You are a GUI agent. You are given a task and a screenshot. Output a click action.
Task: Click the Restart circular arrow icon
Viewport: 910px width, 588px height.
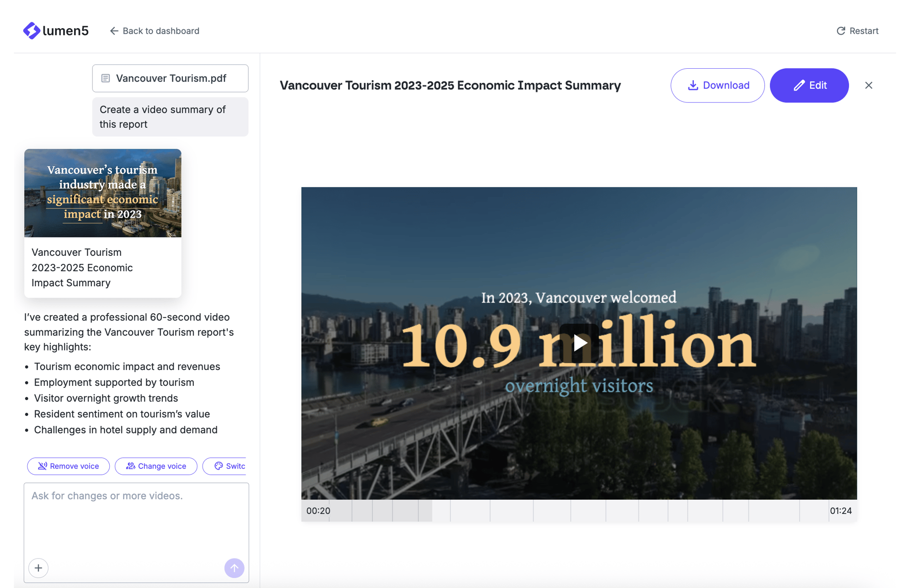pyautogui.click(x=840, y=30)
